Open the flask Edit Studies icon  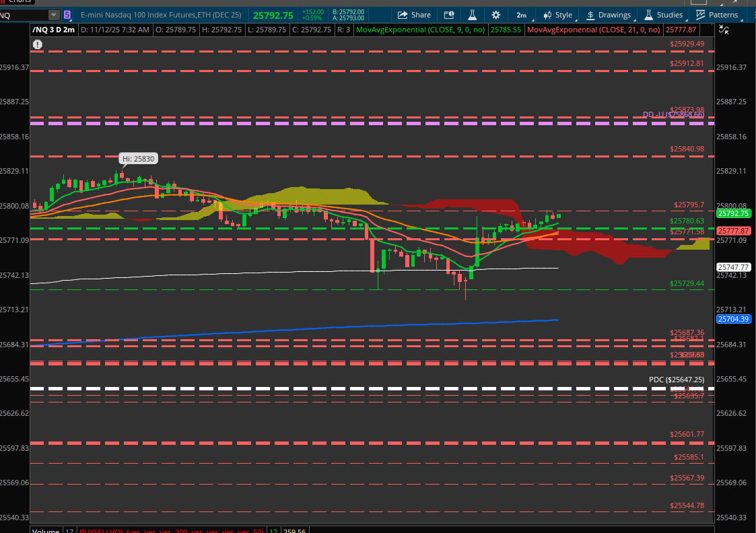(x=473, y=15)
